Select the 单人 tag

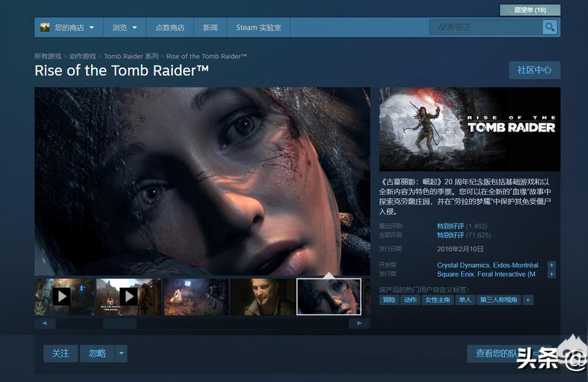tap(465, 300)
